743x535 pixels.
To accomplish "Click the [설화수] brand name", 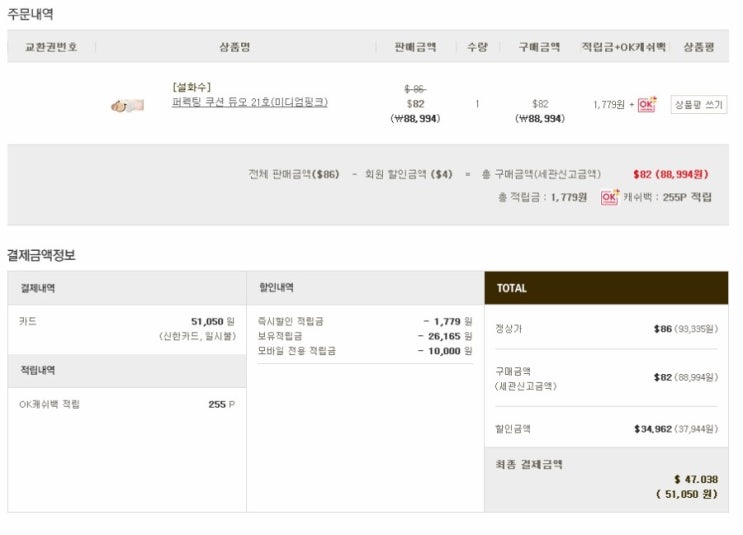I will [x=191, y=87].
